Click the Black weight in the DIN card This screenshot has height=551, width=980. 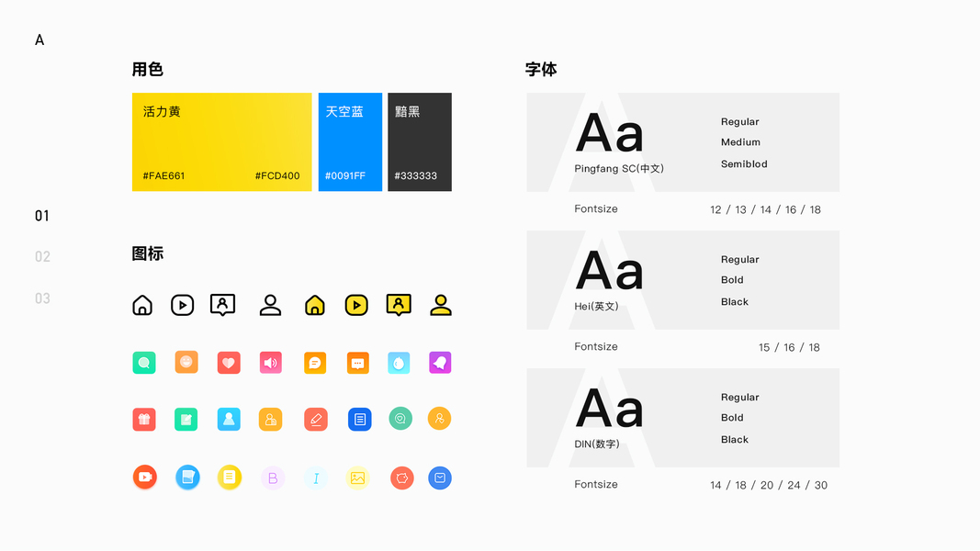[735, 440]
